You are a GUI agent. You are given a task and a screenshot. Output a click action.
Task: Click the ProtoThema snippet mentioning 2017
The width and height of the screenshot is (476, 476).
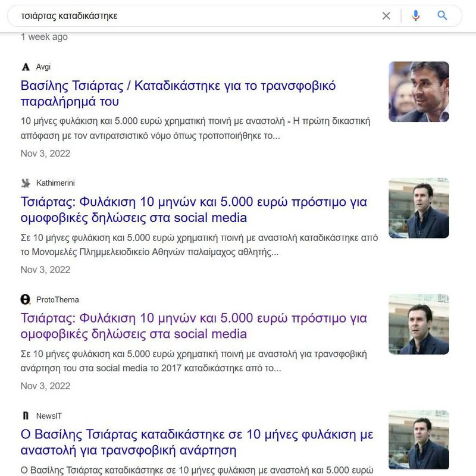pos(194,361)
